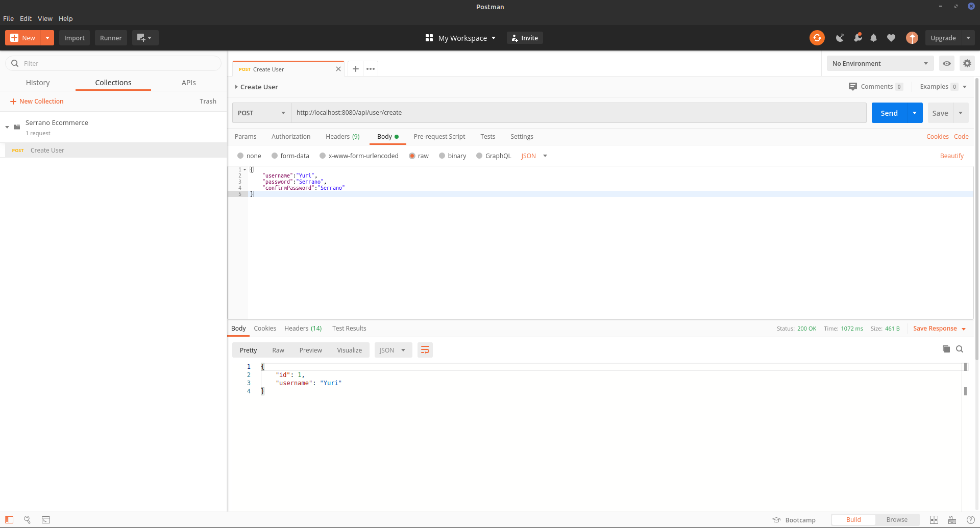Copy response body to clipboard
Viewport: 980px width, 528px height.
[x=946, y=349]
